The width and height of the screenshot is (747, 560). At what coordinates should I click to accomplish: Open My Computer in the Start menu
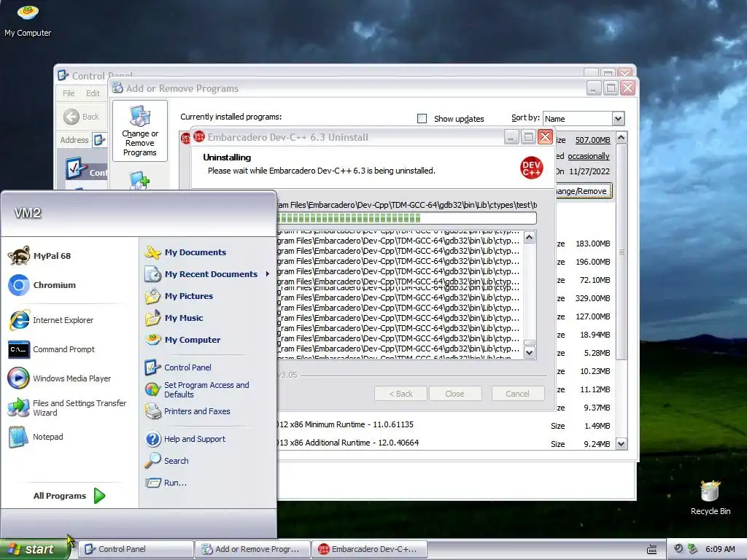tap(183, 340)
